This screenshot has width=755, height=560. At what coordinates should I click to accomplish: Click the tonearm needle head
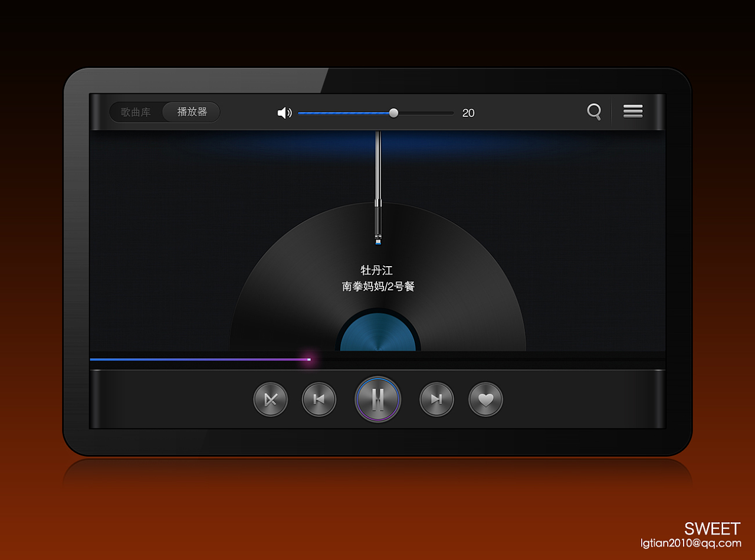point(378,239)
